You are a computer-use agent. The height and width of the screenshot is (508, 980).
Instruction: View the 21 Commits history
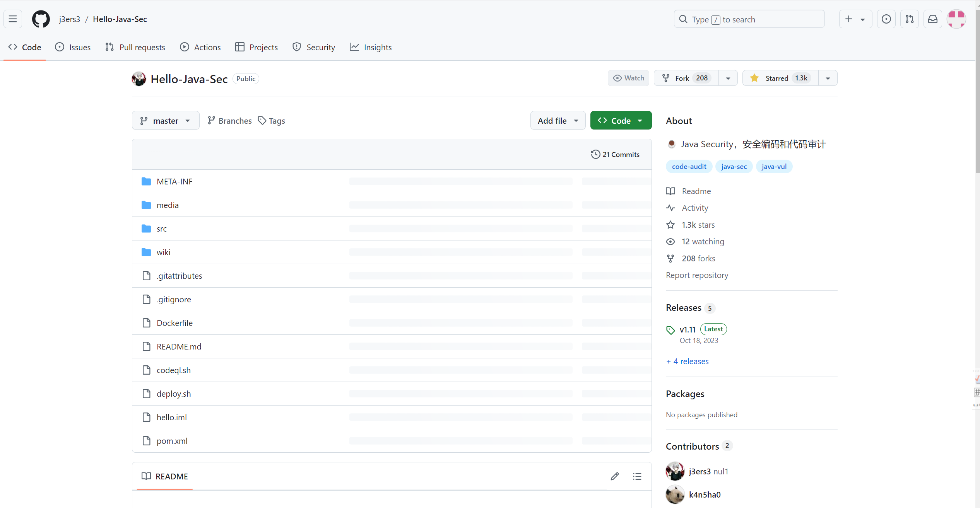(615, 154)
